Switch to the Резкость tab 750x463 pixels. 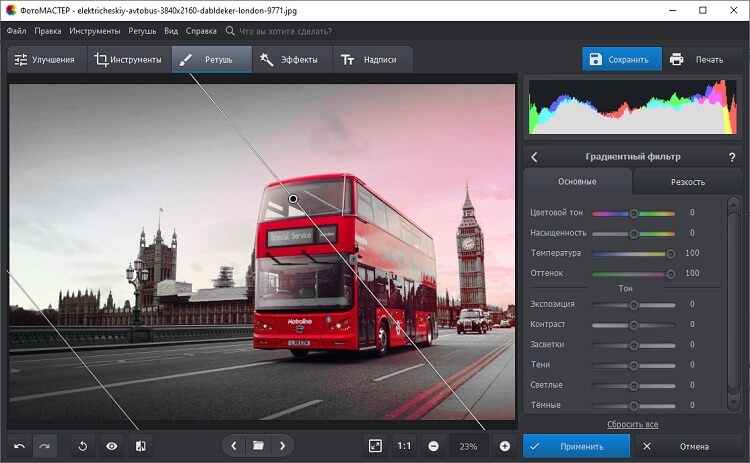click(687, 182)
